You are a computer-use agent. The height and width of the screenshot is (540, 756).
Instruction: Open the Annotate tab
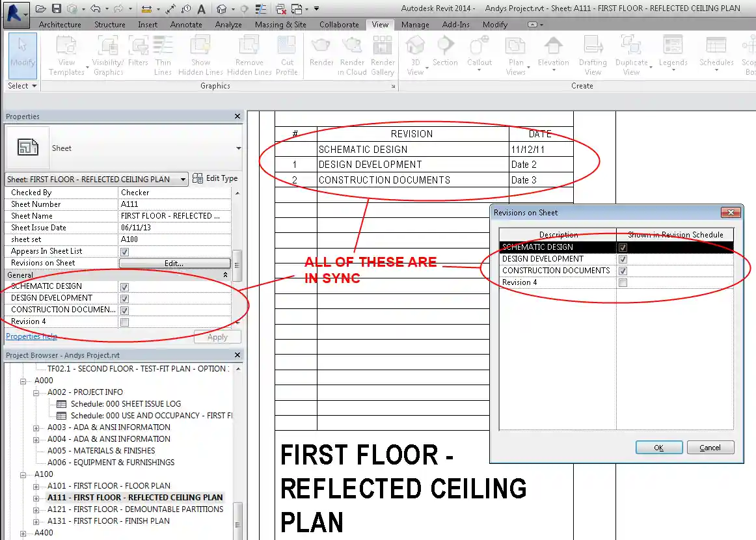click(185, 24)
